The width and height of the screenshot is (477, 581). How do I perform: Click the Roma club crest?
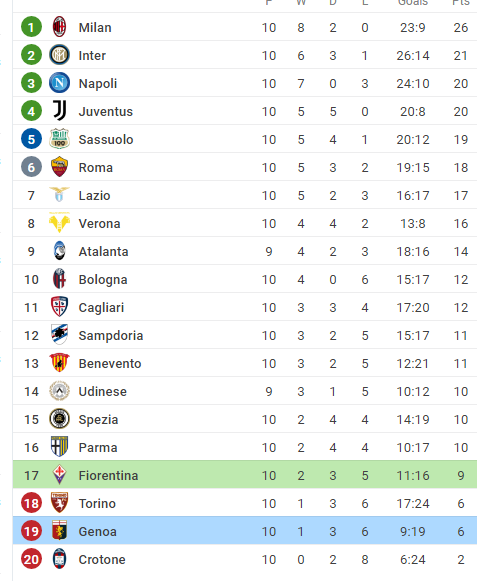tap(59, 167)
